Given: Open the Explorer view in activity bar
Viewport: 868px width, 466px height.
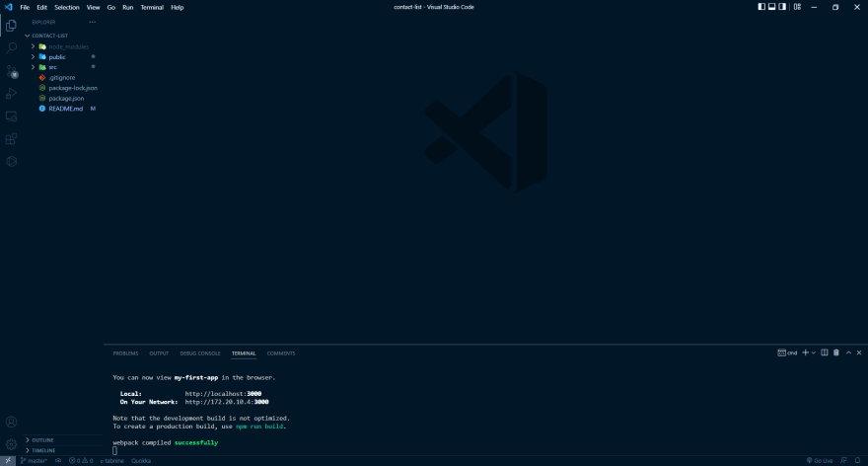Looking at the screenshot, I should 11,26.
